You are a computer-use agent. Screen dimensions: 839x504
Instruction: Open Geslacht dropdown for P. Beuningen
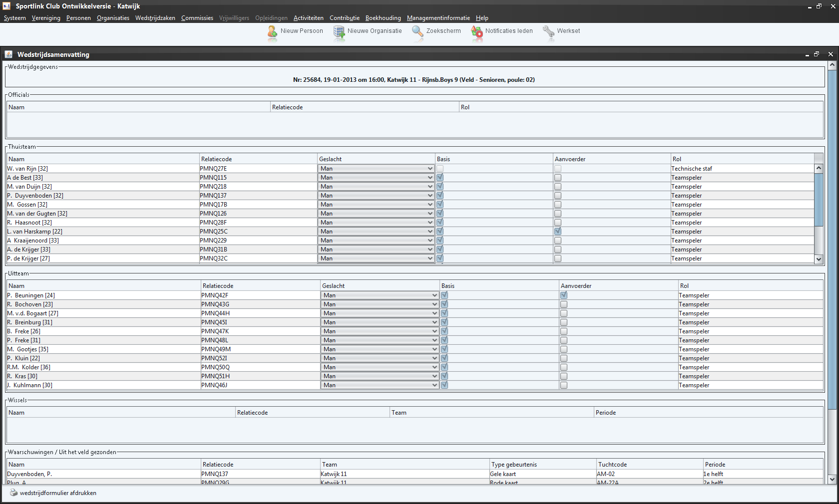tap(380, 295)
